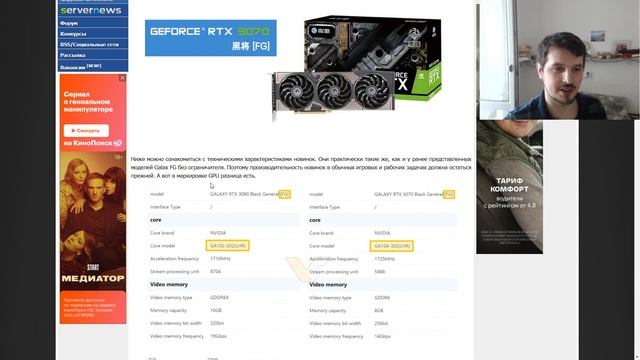640x360 pixels.
Task: Click the orange promo text under Медиатор poster
Action: point(89,307)
